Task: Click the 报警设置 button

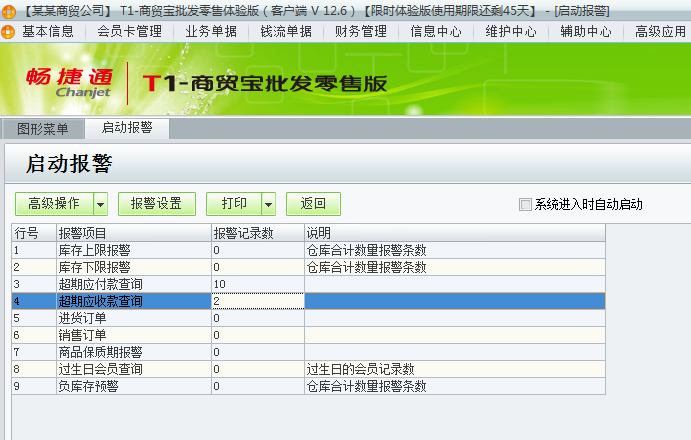Action: pyautogui.click(x=156, y=204)
